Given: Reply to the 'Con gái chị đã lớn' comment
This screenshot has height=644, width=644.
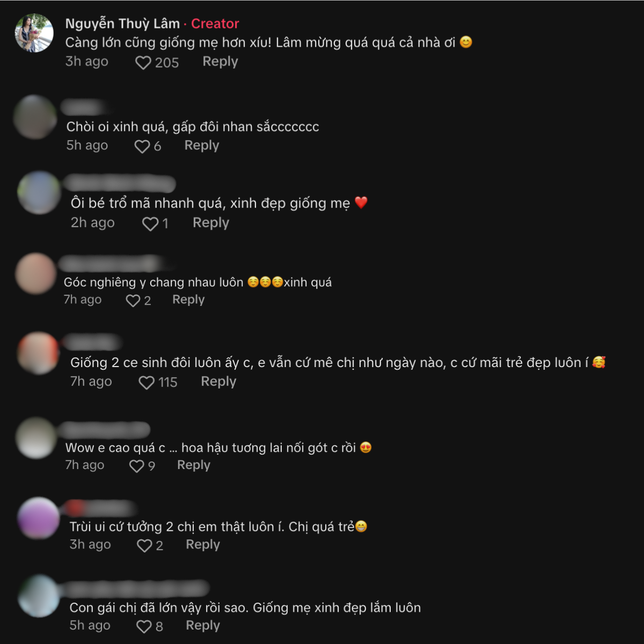Looking at the screenshot, I should [x=203, y=626].
